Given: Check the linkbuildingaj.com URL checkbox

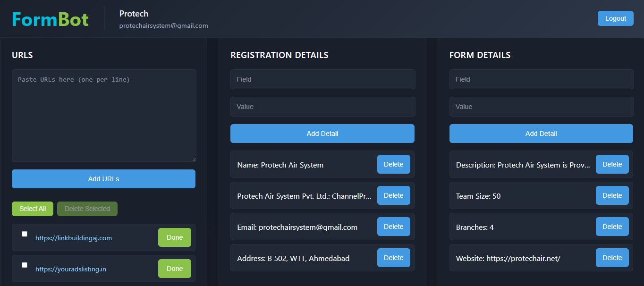Looking at the screenshot, I should [x=25, y=234].
